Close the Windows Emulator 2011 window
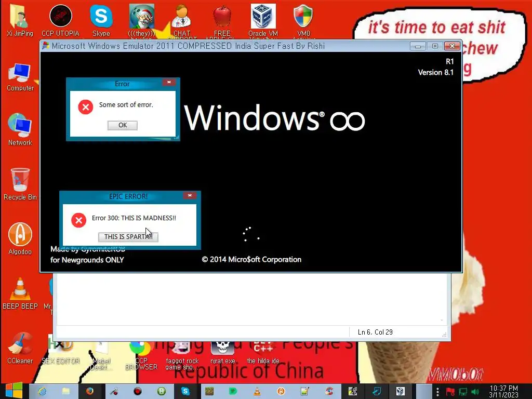The height and width of the screenshot is (399, 532). click(452, 46)
